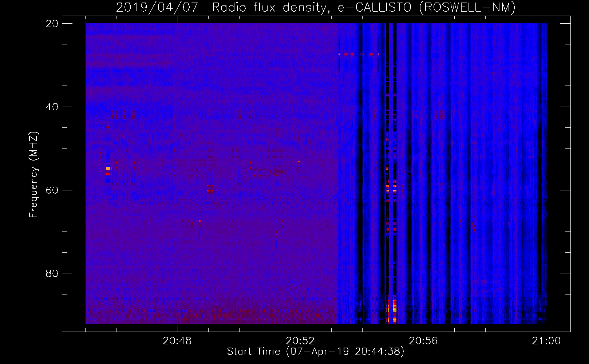Click the time axis label '20:56'
The width and height of the screenshot is (589, 364).
pyautogui.click(x=423, y=341)
